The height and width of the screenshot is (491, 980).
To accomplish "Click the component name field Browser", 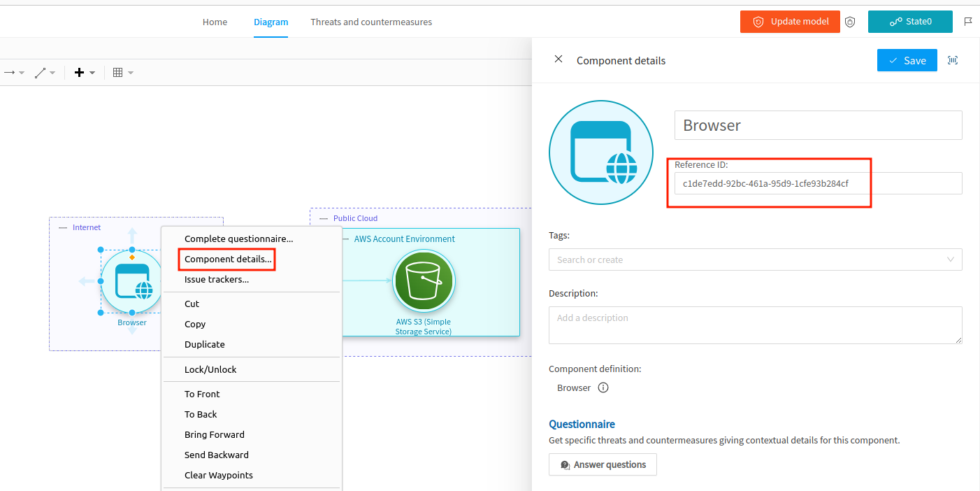I will point(819,125).
